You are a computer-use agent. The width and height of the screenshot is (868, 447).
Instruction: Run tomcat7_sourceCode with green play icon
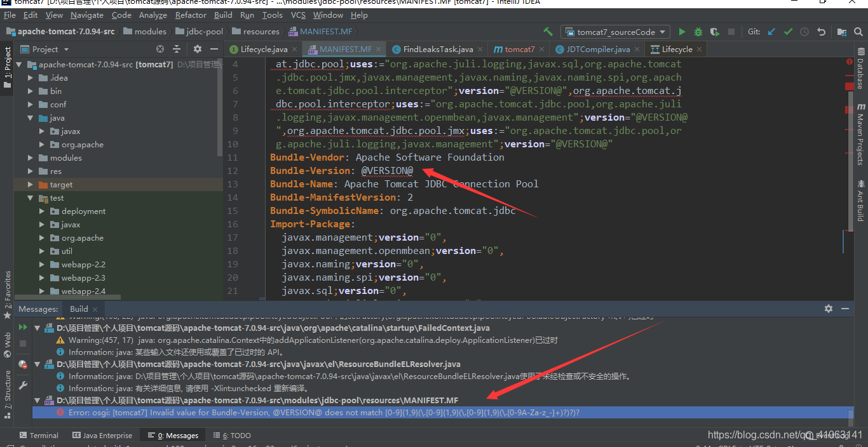click(682, 32)
